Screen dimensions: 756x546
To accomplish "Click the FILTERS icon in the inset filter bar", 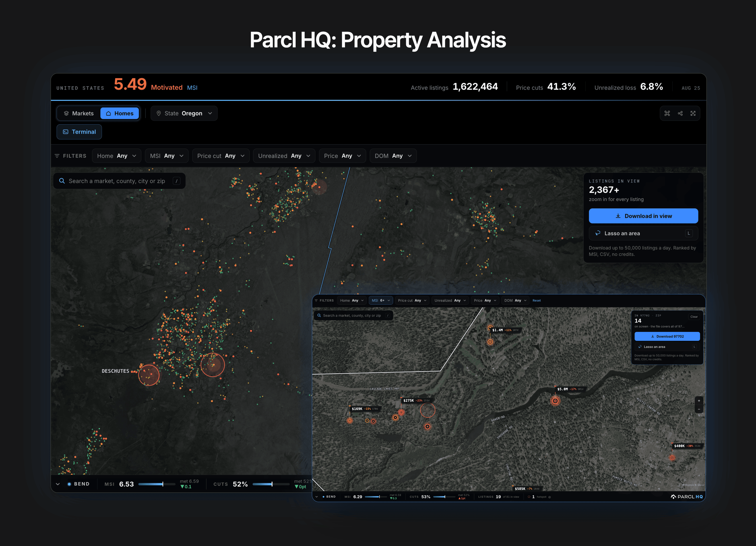I will [x=316, y=301].
